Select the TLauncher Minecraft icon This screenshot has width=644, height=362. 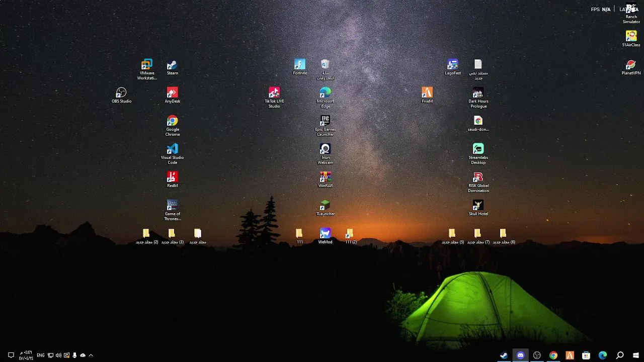pyautogui.click(x=325, y=208)
